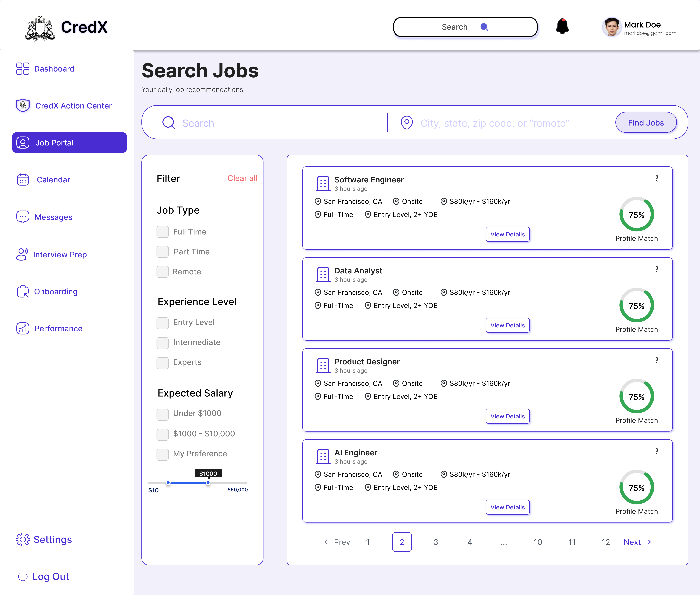Click salary slider right handle at $1000
Viewport: 700px width, 595px height.
[208, 483]
